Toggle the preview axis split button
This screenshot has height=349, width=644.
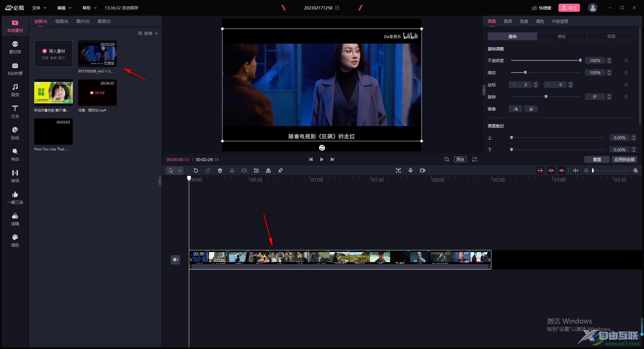[576, 170]
